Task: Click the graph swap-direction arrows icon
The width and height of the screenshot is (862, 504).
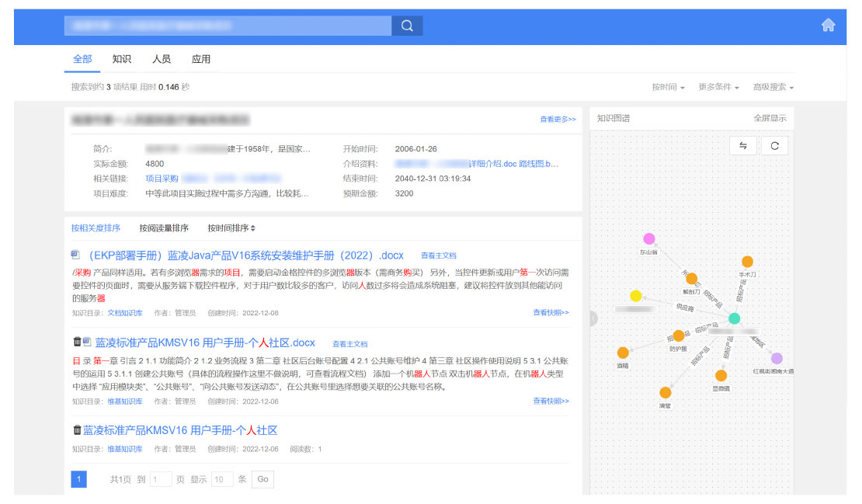Action: pyautogui.click(x=743, y=146)
